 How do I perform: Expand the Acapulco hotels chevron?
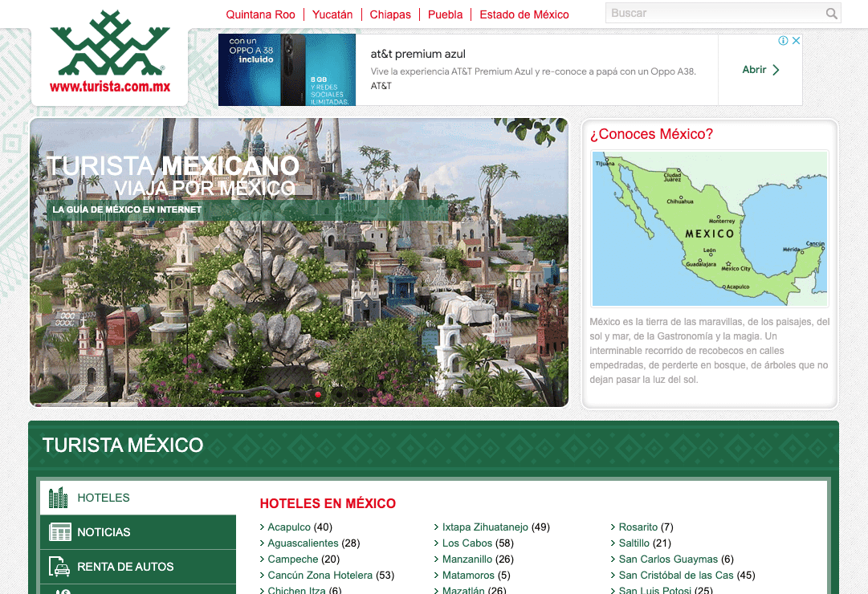click(x=261, y=527)
